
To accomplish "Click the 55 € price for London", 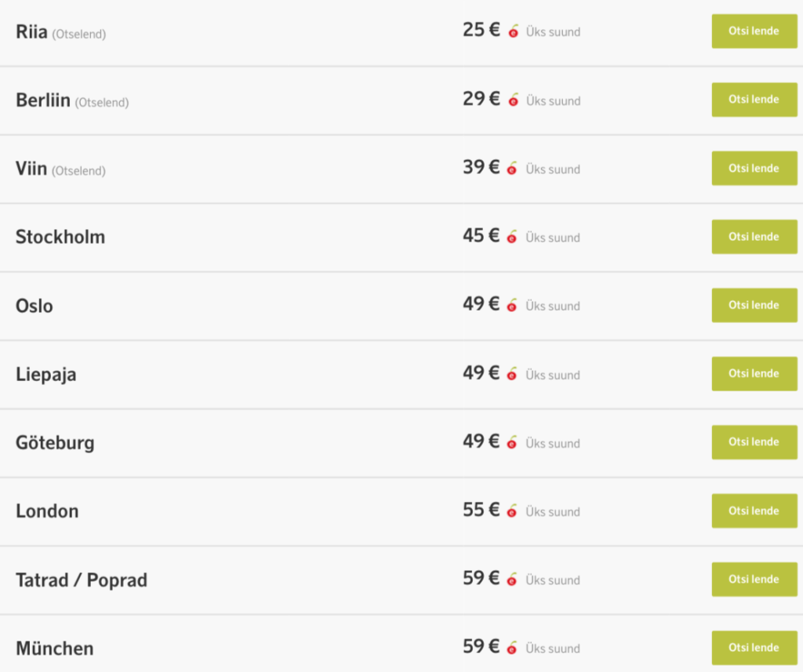I will (481, 510).
